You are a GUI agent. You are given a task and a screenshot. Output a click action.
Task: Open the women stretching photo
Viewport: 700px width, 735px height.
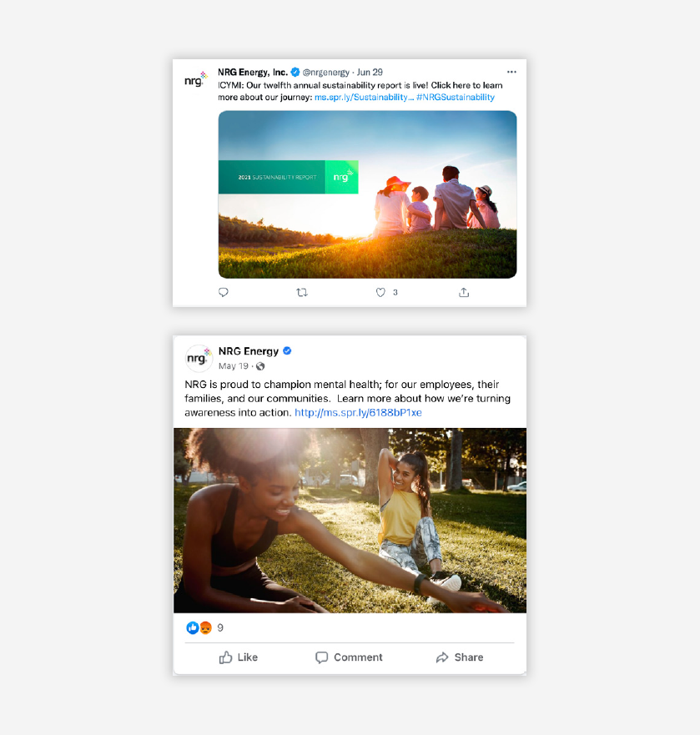pyautogui.click(x=350, y=521)
